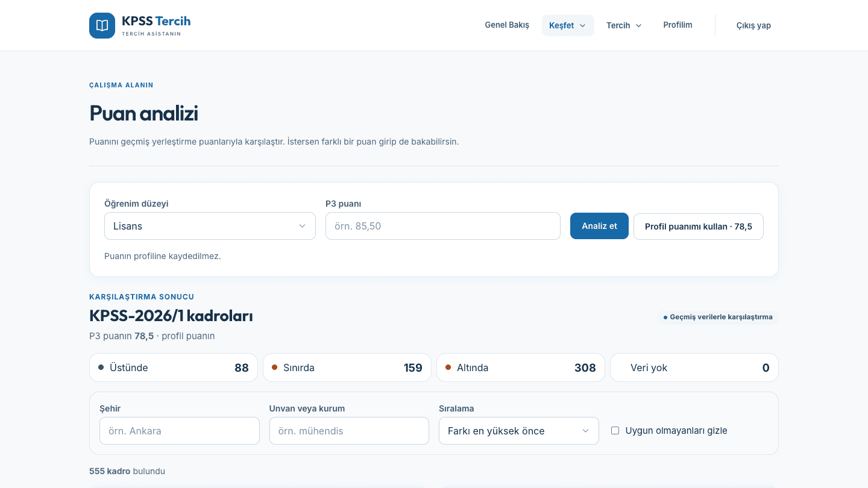
Task: Click the Şehir filter input
Action: 180,431
